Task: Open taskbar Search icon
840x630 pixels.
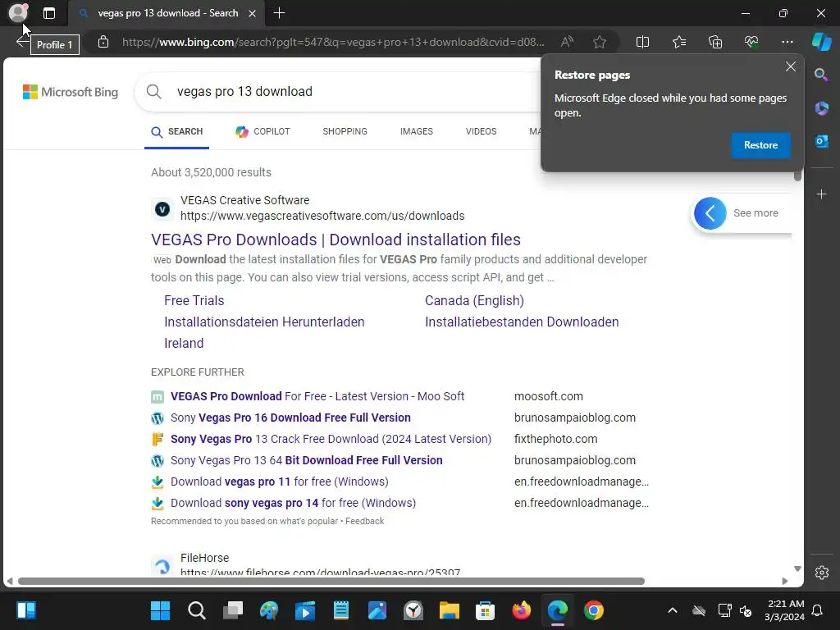Action: [197, 610]
